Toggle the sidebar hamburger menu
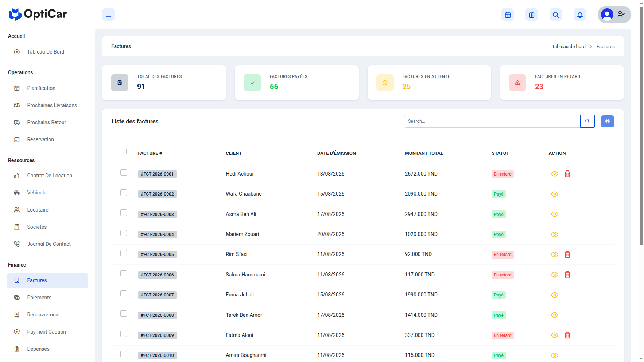644x362 pixels. click(x=108, y=15)
